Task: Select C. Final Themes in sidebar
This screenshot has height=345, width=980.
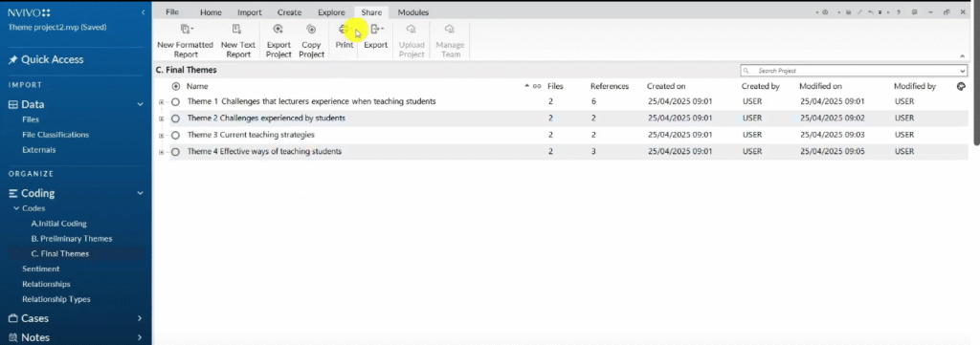Action: point(60,254)
